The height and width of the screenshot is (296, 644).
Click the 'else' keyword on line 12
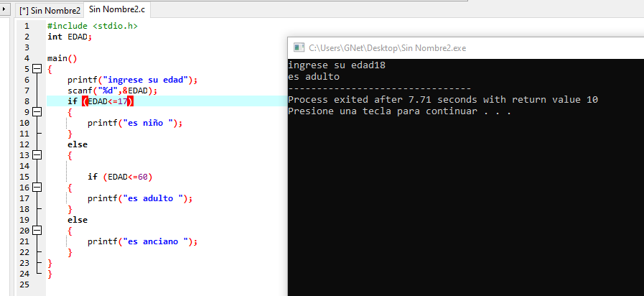78,144
